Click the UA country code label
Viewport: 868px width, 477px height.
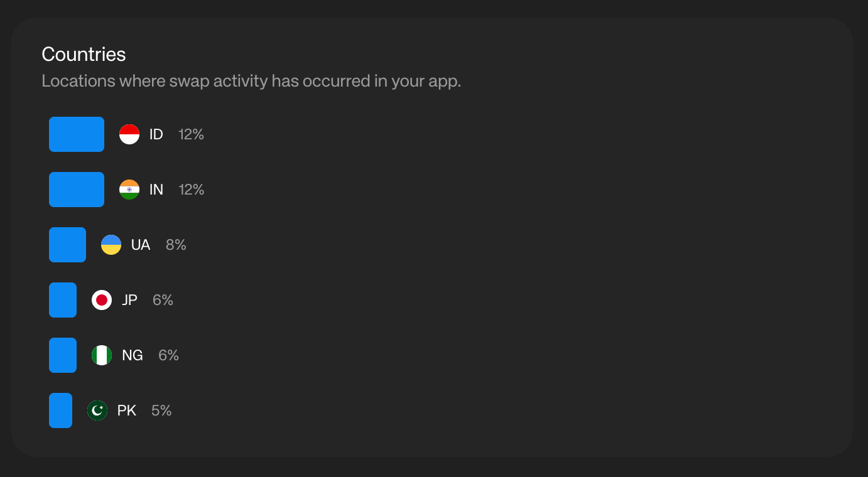coord(141,245)
